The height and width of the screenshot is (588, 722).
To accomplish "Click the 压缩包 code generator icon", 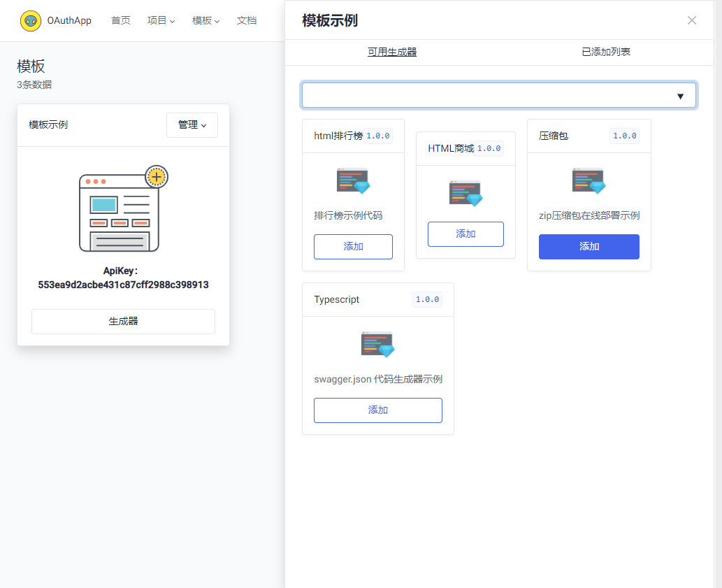I will (x=589, y=180).
